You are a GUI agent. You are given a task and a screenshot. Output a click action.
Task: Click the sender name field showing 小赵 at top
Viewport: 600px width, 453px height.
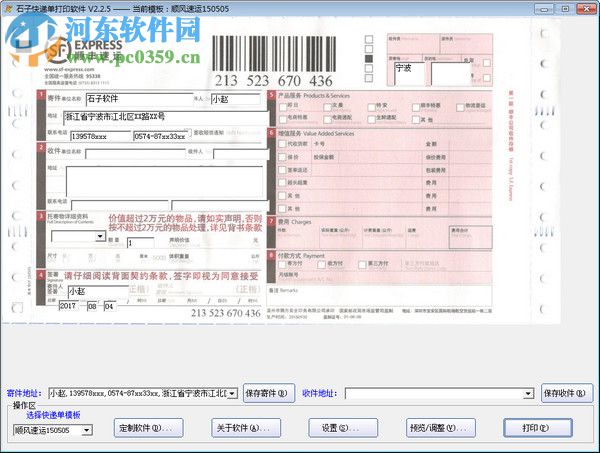236,99
